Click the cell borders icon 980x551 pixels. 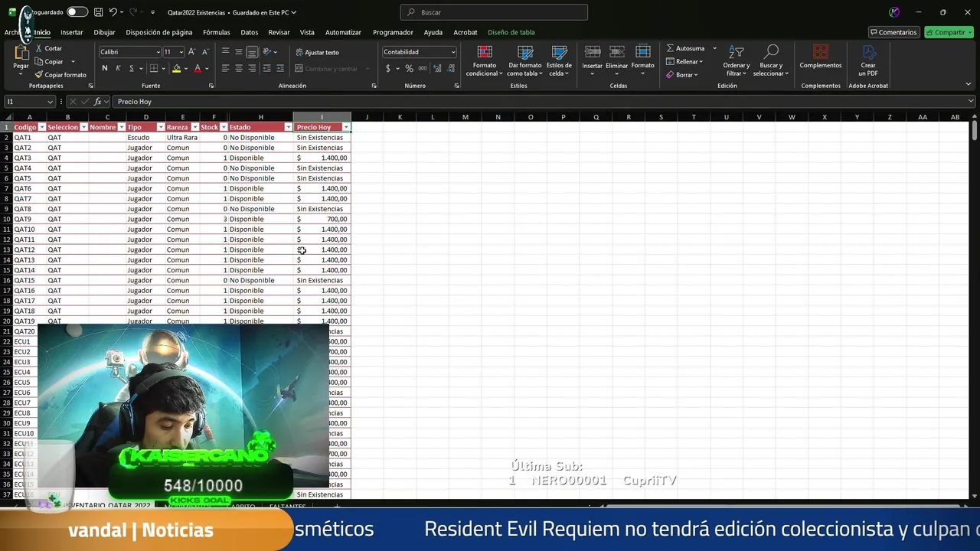coord(153,68)
